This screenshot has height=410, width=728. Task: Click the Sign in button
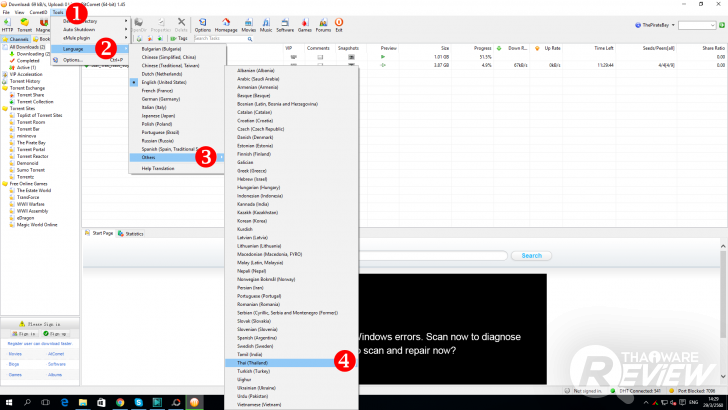pos(23,333)
